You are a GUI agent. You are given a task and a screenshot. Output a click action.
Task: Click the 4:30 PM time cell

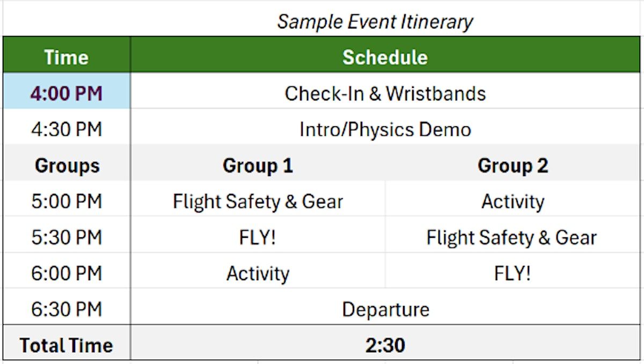[x=67, y=129]
